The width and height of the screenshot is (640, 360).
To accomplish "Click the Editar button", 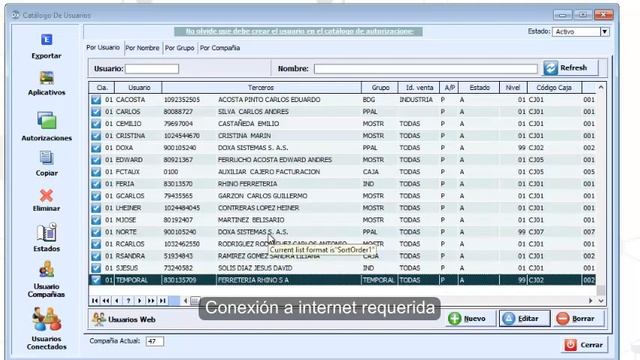I will pos(524,318).
